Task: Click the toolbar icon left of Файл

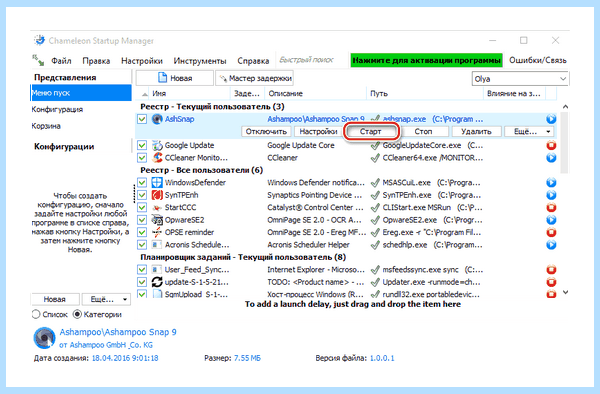Action: 38,60
